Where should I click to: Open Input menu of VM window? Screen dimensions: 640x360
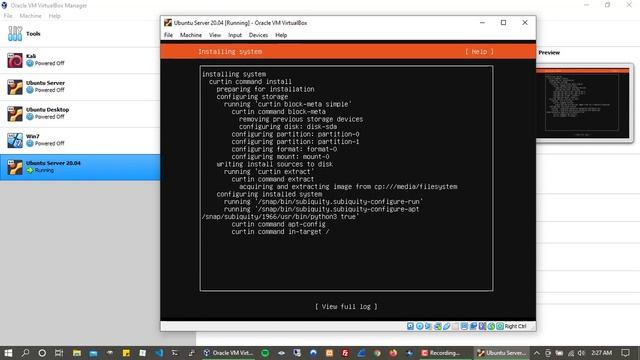235,35
